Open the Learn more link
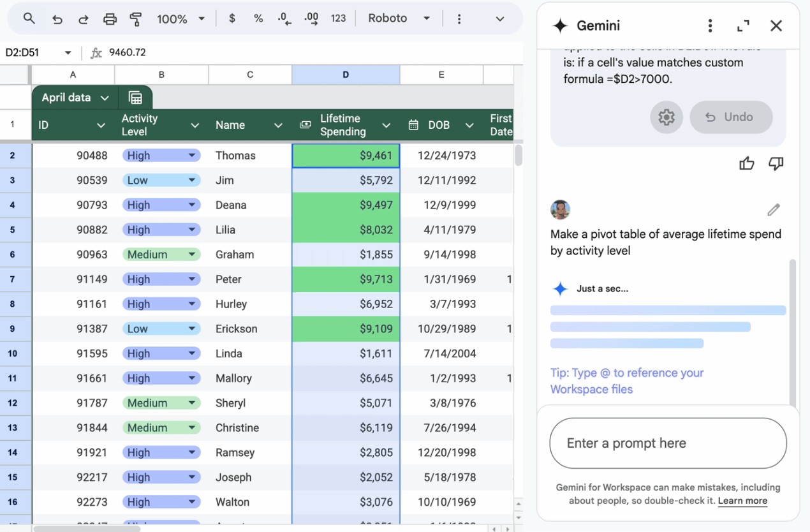 tap(742, 501)
